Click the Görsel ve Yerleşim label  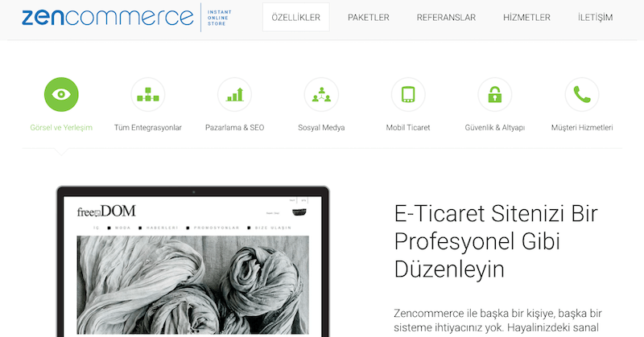pyautogui.click(x=61, y=128)
